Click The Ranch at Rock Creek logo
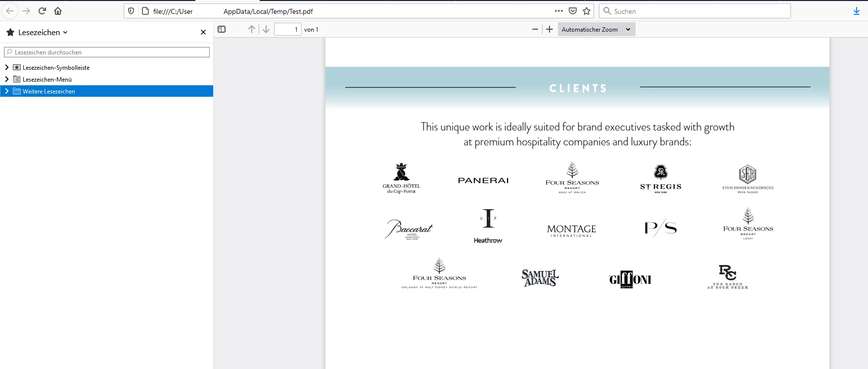The image size is (868, 369). pyautogui.click(x=728, y=277)
